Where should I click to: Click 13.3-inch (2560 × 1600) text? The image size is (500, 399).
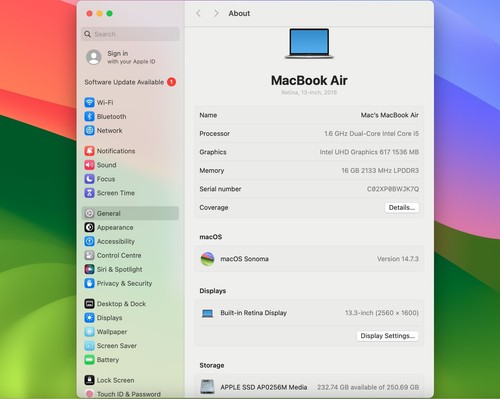tap(382, 313)
